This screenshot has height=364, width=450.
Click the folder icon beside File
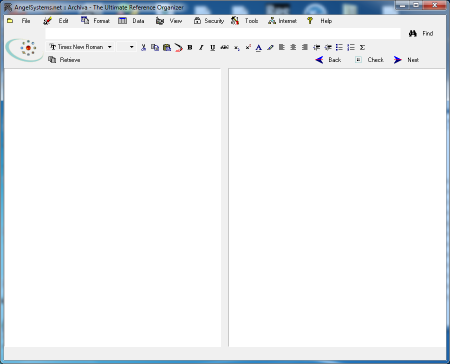[x=10, y=21]
